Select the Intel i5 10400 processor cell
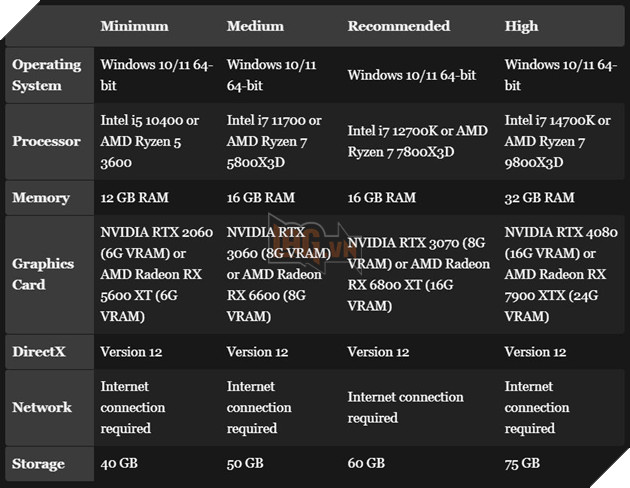630x488 pixels. pos(150,141)
